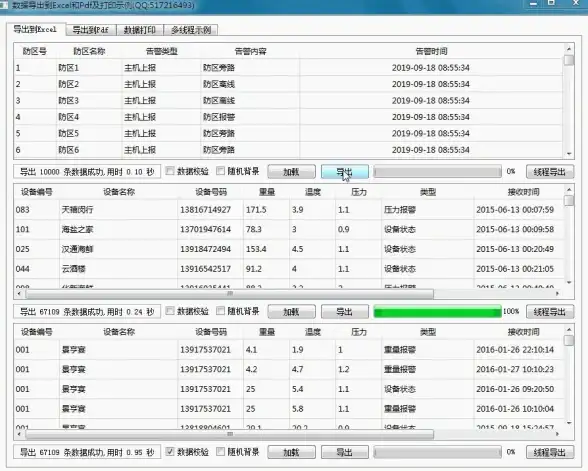Image resolution: width=588 pixels, height=471 pixels.
Task: Click the 用时 0.24 秒 status field
Action: [87, 312]
